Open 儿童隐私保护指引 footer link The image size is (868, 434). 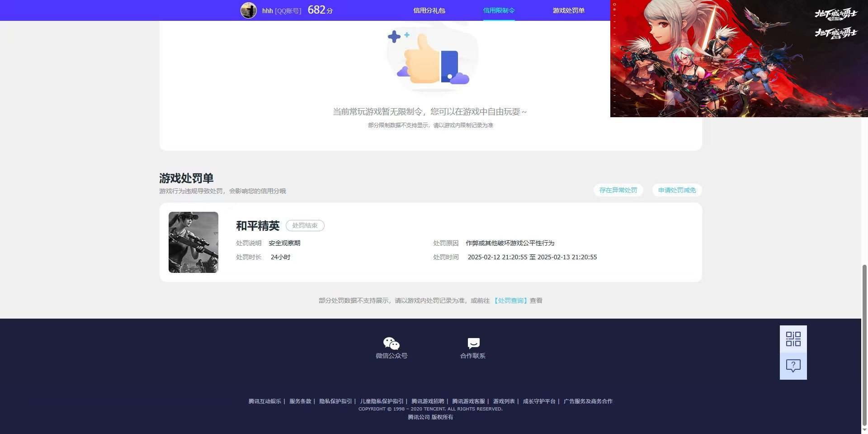tap(382, 401)
